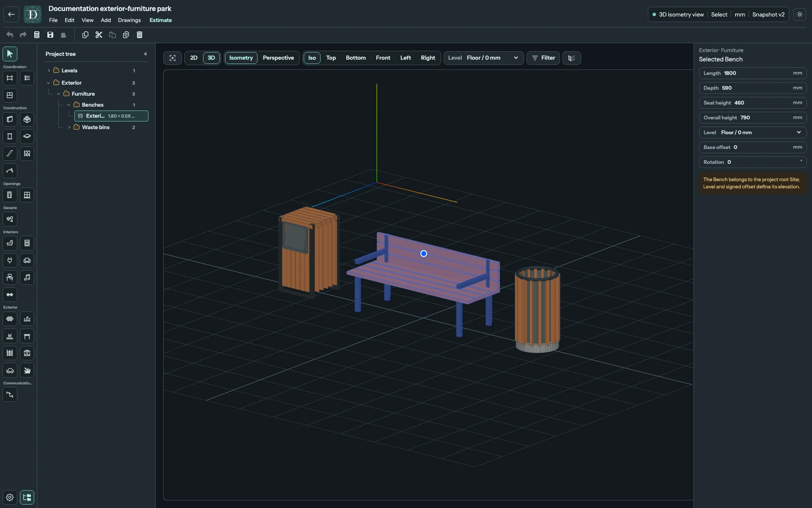
Task: Select the plant tool in Exterior
Action: pyautogui.click(x=27, y=370)
